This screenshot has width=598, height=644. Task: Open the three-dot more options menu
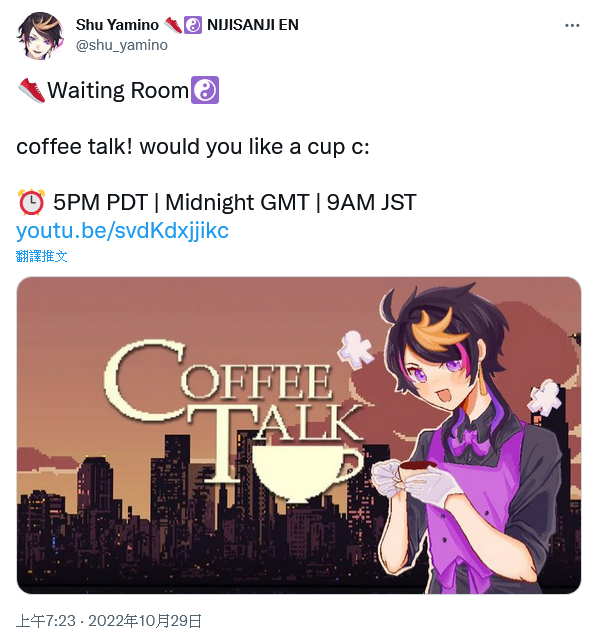coord(572,25)
